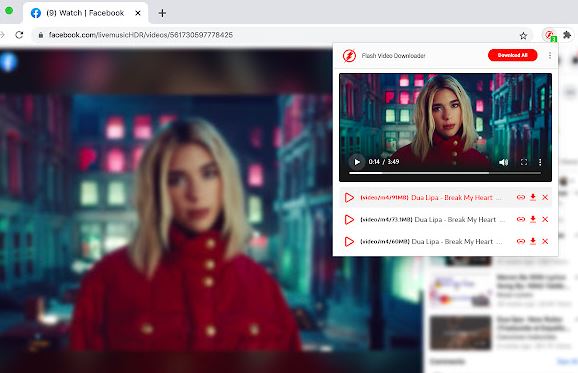Download the 60MB video file
578x373 pixels.
pyautogui.click(x=533, y=241)
